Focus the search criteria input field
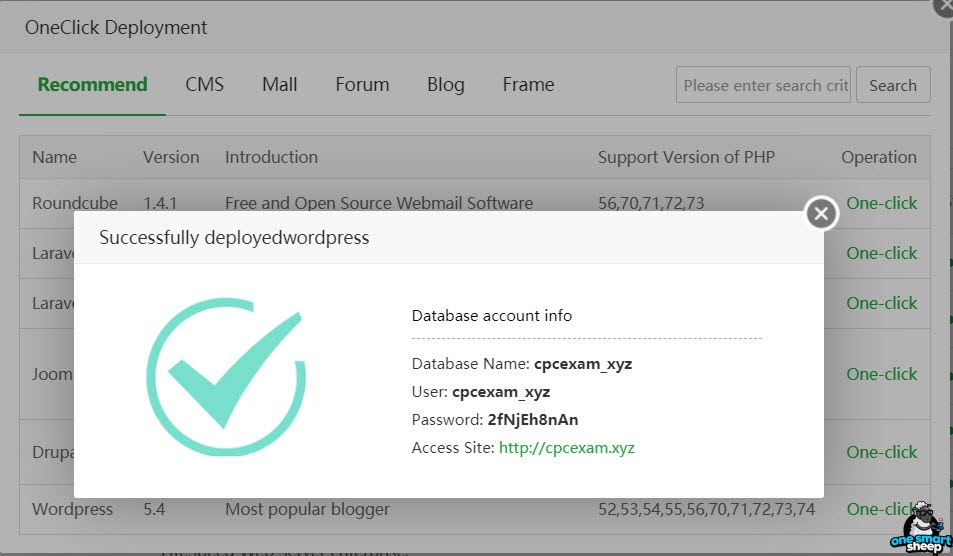Image resolution: width=953 pixels, height=556 pixels. pos(763,85)
